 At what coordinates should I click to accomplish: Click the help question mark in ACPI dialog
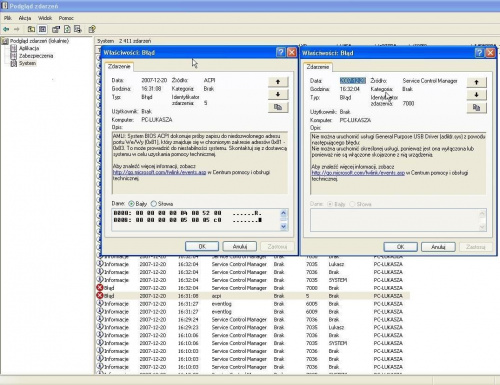(x=281, y=52)
